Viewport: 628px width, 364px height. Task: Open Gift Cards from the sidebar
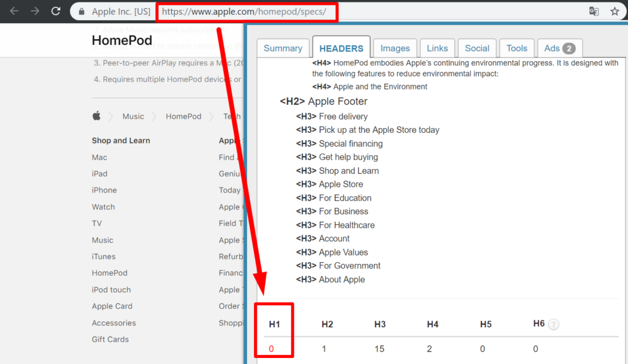coord(110,339)
